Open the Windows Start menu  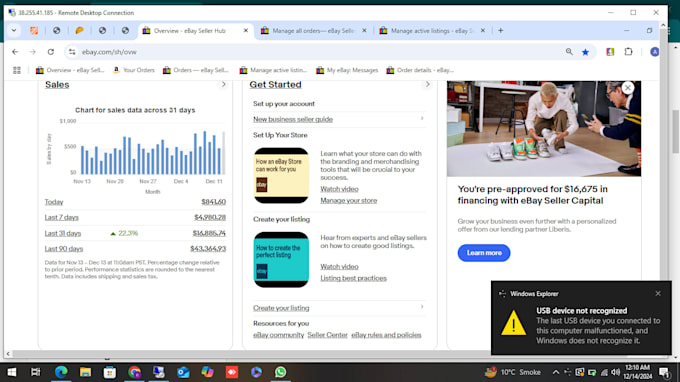point(12,372)
